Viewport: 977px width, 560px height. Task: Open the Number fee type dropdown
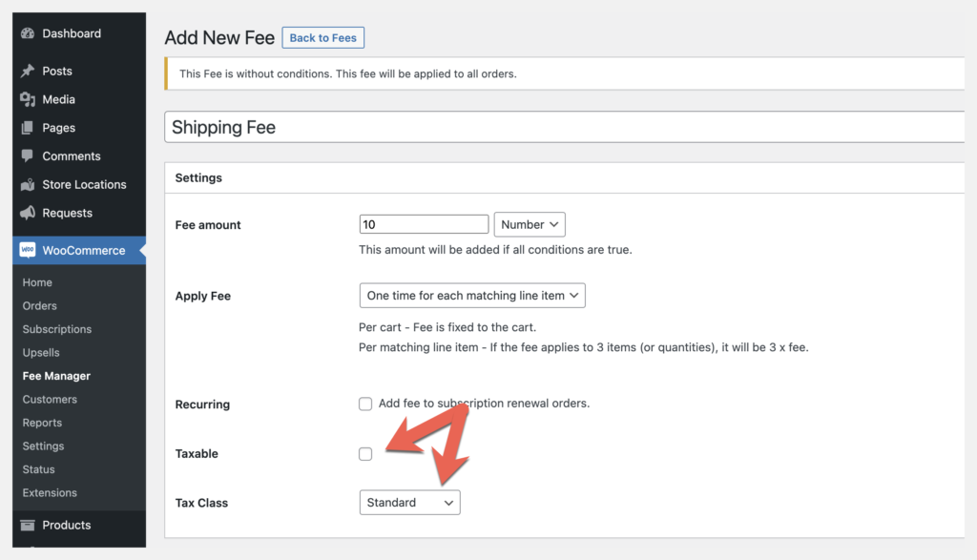coord(530,224)
